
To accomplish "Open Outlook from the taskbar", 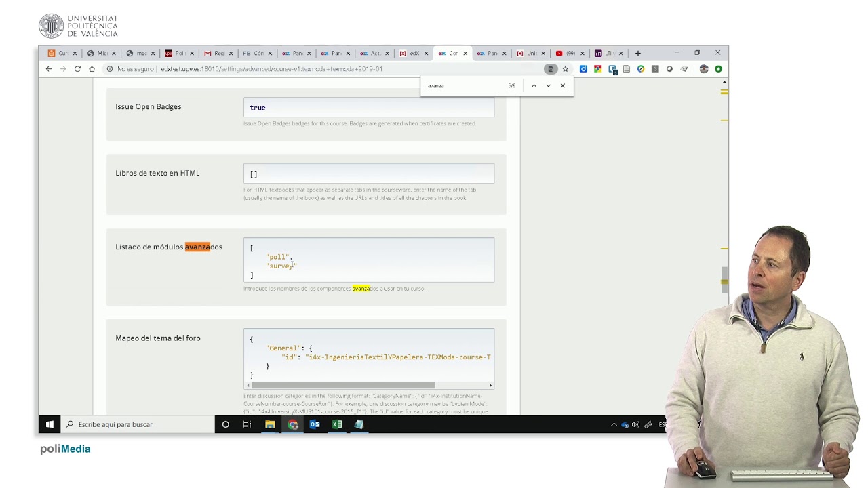I will click(315, 424).
